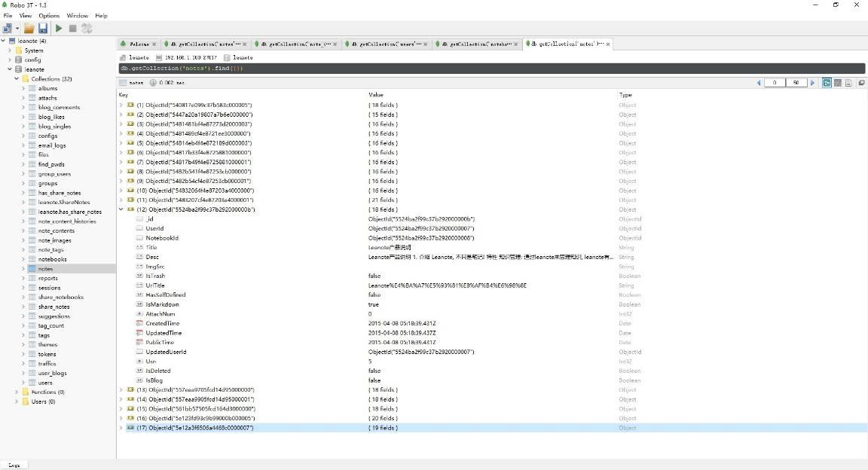The height and width of the screenshot is (470, 868).
Task: Click the Connect to database toolbar icon
Action: point(8,28)
